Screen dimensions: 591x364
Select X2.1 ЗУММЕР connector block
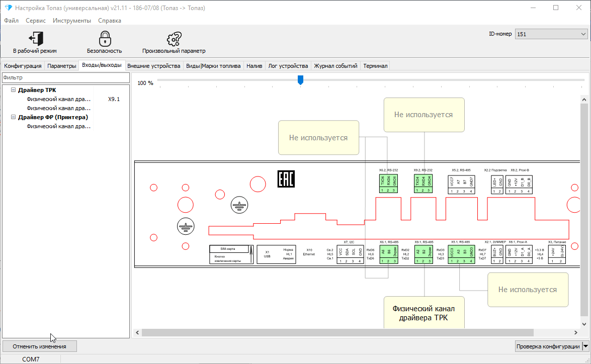click(497, 255)
